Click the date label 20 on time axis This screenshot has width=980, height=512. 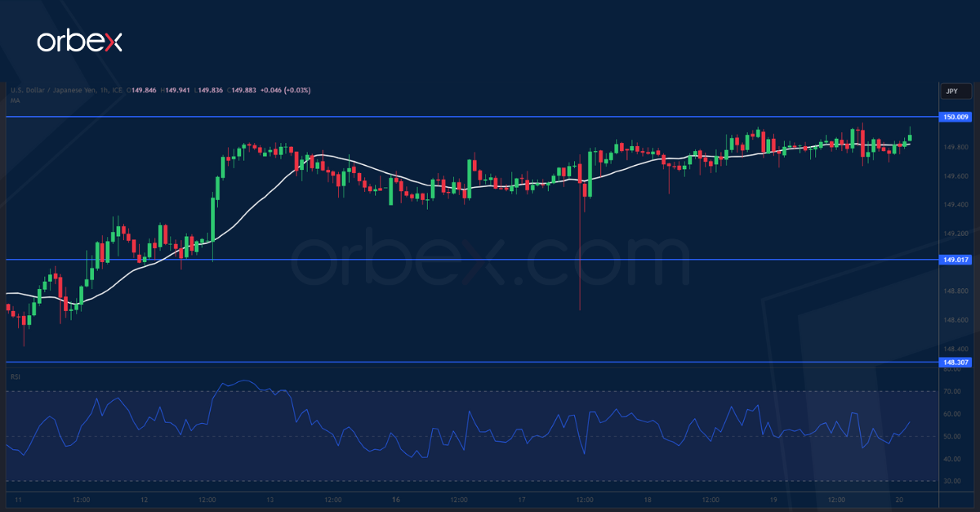point(898,499)
